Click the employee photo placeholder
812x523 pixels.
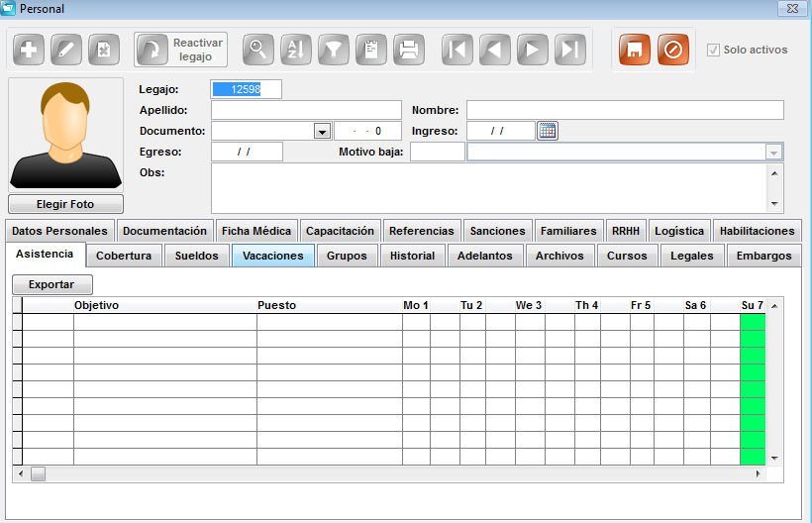pos(65,135)
